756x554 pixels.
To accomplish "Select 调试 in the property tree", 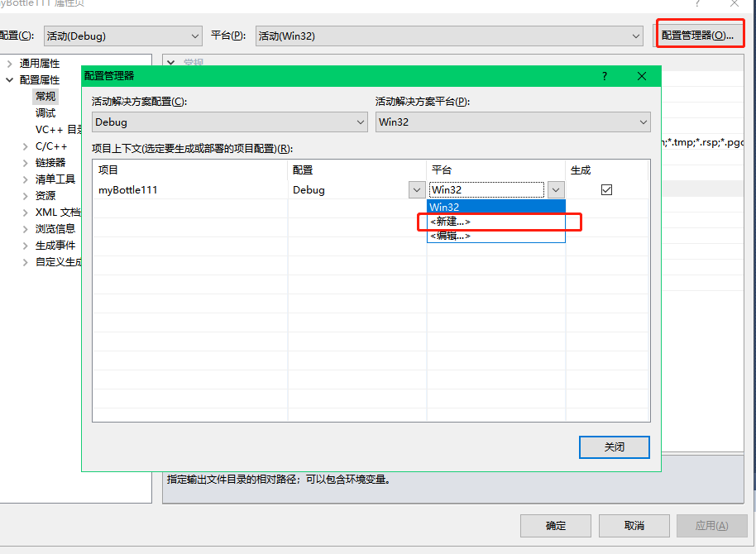I will pos(45,112).
